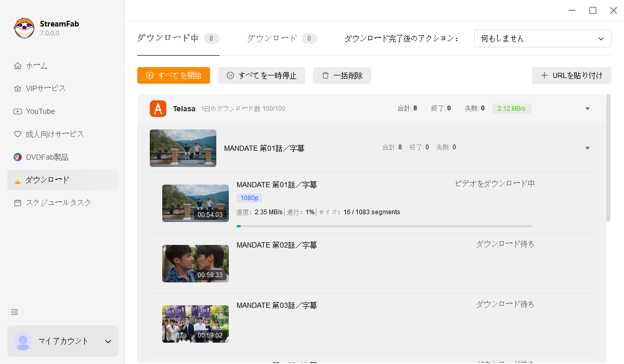Pause all with すべてを一時停止
Viewport: 624px width, 364px height.
[x=262, y=75]
